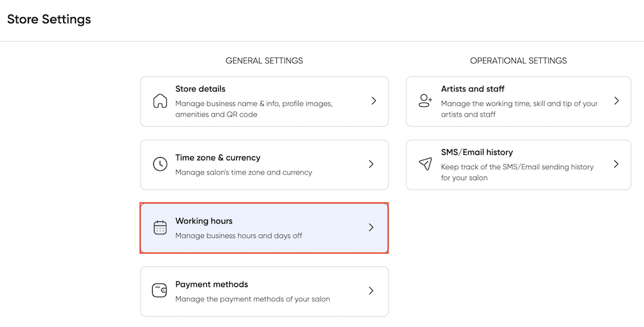
Task: Expand Store details with its chevron arrow
Action: coord(374,100)
